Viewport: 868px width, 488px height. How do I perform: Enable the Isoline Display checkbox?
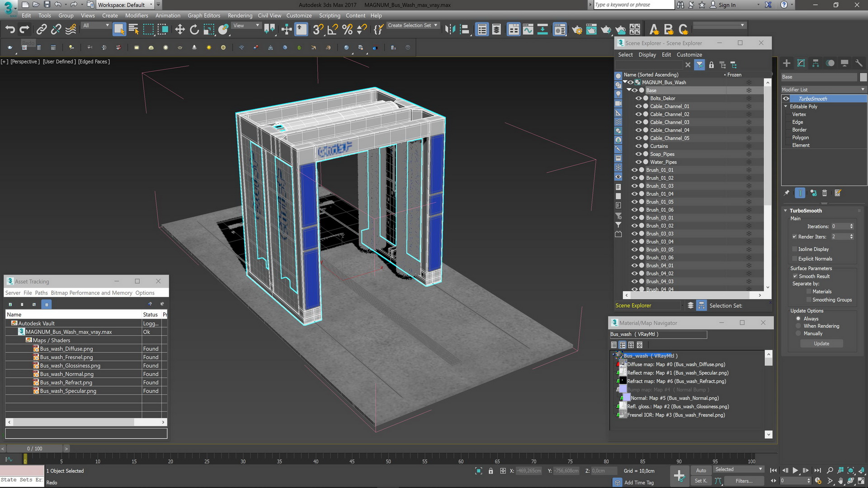[794, 249]
